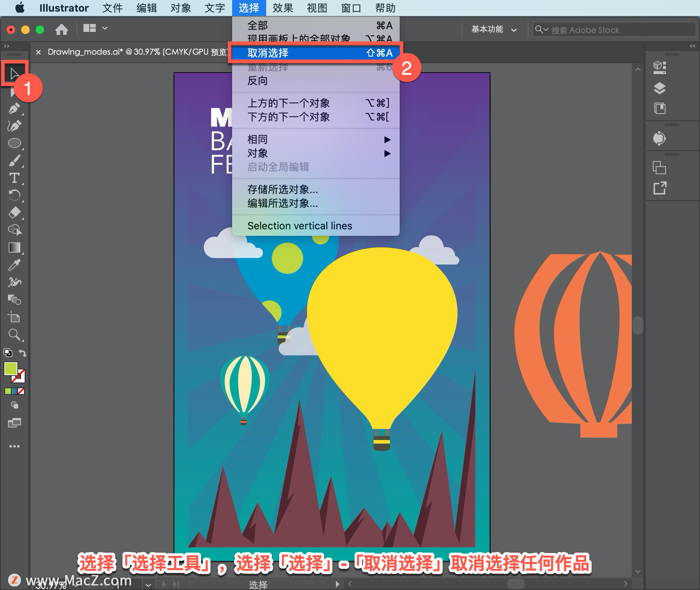Select the Eyedropper tool
The width and height of the screenshot is (700, 590).
click(14, 265)
